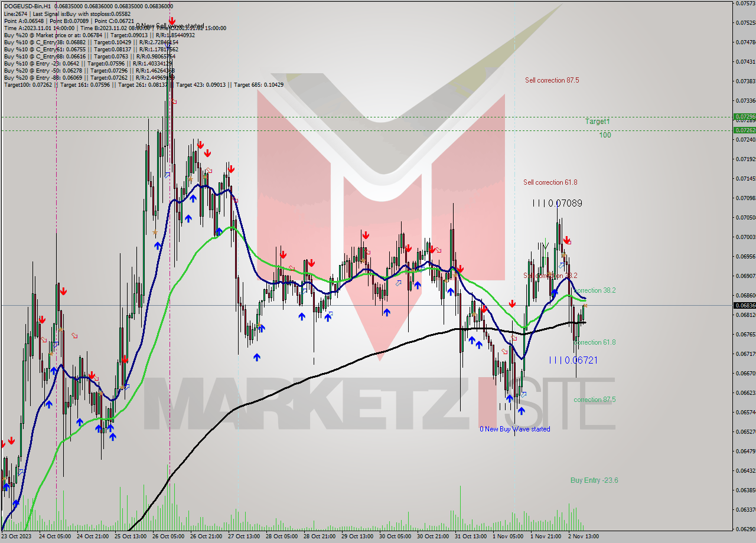
Task: Click the green 'correction 61.8' label
Action: coord(595,342)
